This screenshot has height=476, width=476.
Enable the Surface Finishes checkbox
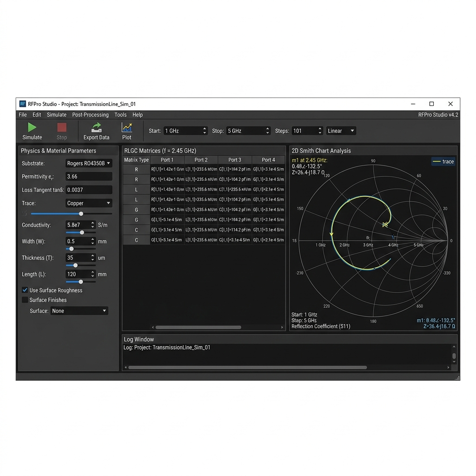click(x=25, y=300)
